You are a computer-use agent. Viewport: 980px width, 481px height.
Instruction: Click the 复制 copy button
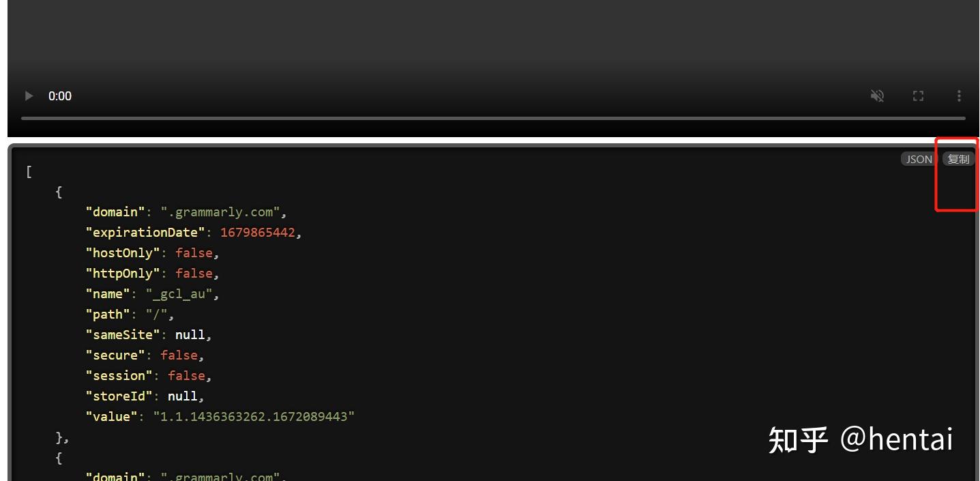tap(958, 159)
